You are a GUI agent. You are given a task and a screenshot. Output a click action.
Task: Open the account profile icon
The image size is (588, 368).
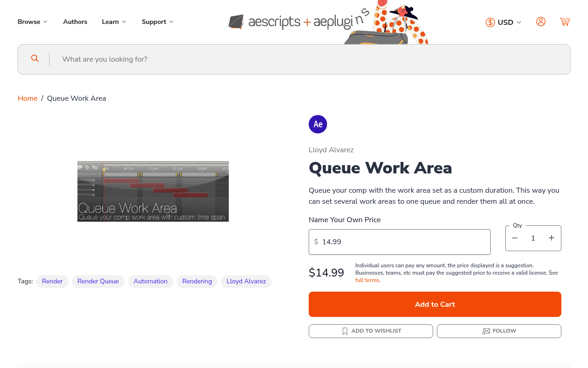[x=541, y=22]
